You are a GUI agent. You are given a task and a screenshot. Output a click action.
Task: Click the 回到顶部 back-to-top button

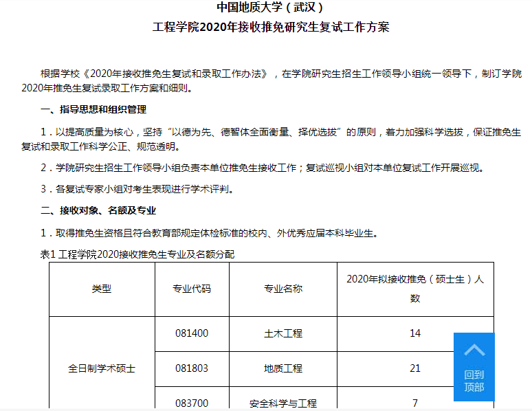point(474,367)
